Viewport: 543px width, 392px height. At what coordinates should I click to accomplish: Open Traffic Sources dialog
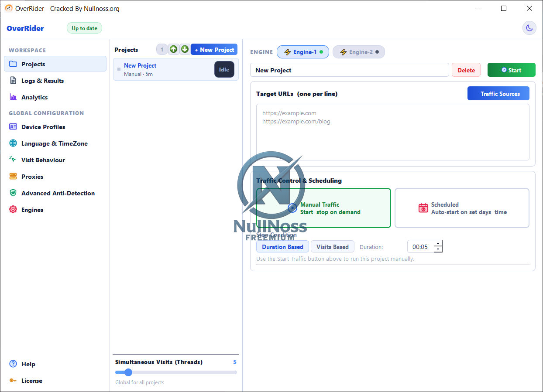[498, 93]
